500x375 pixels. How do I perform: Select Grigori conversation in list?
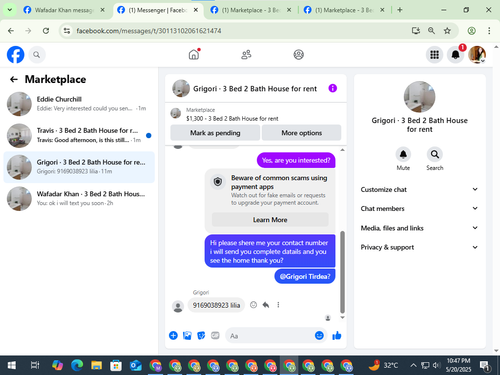coord(79,167)
